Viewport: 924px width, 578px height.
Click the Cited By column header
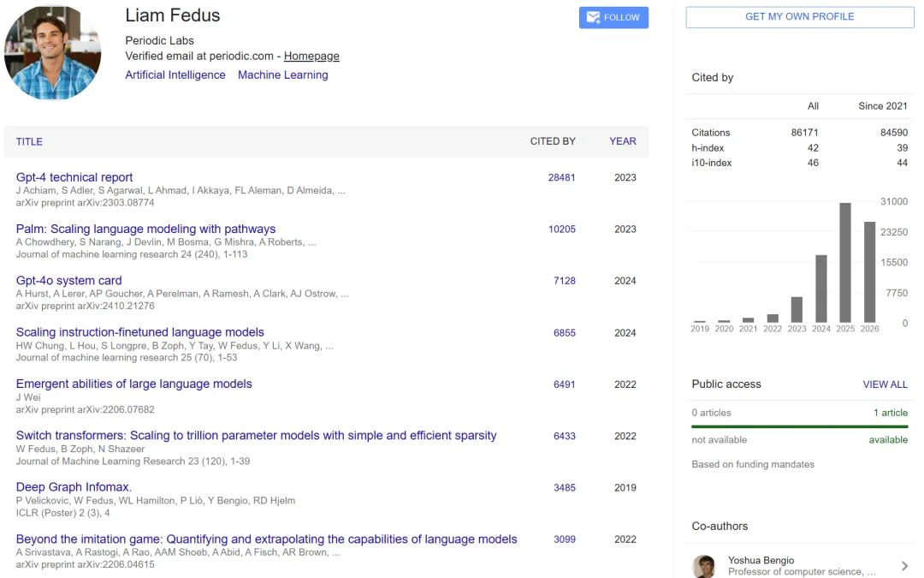pos(553,141)
